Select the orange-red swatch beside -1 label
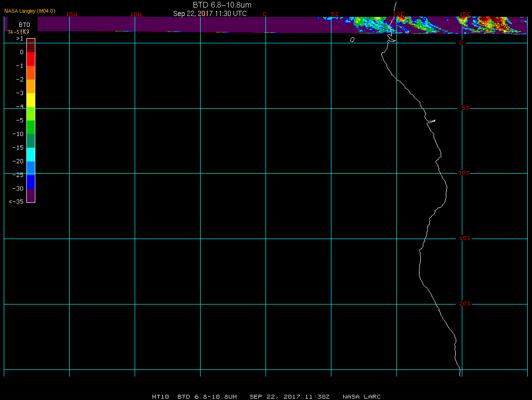The image size is (532, 400). tap(31, 72)
